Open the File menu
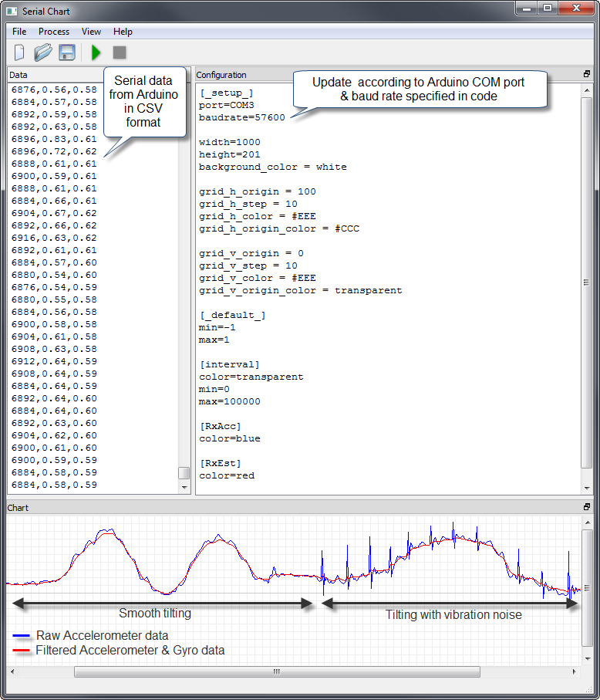 pyautogui.click(x=19, y=32)
